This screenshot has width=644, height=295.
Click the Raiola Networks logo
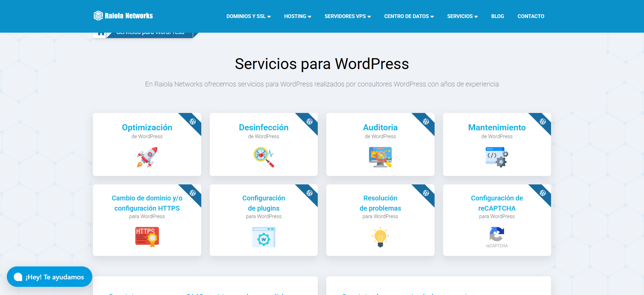click(x=123, y=16)
